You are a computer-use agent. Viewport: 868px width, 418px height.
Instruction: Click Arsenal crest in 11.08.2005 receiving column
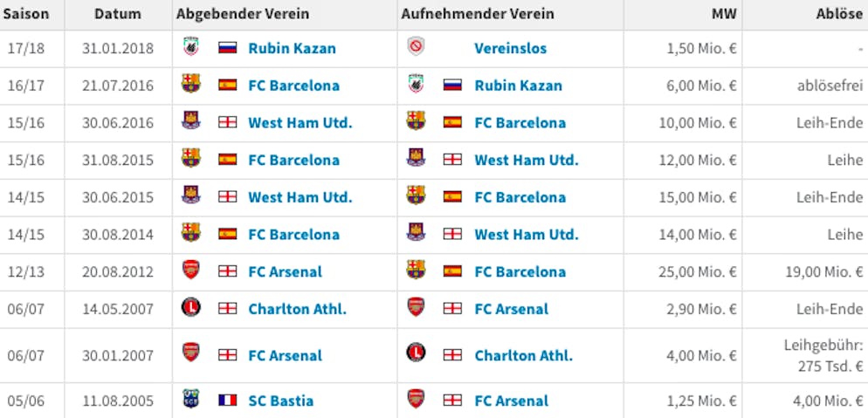pyautogui.click(x=416, y=399)
